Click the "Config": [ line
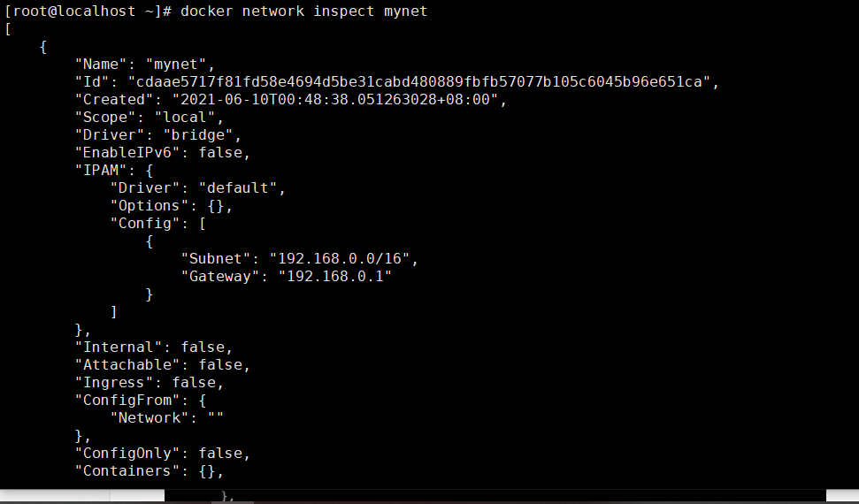The width and height of the screenshot is (859, 504). pos(158,223)
